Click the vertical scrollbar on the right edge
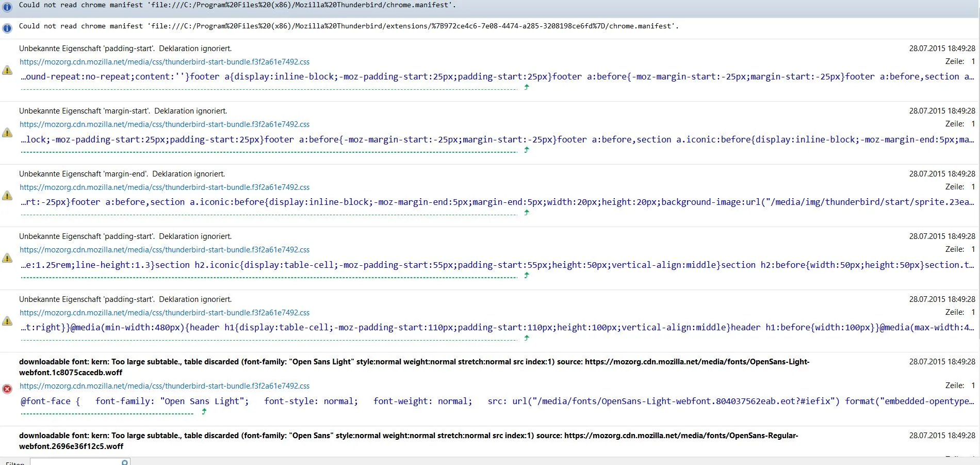The height and width of the screenshot is (465, 980). point(977,228)
